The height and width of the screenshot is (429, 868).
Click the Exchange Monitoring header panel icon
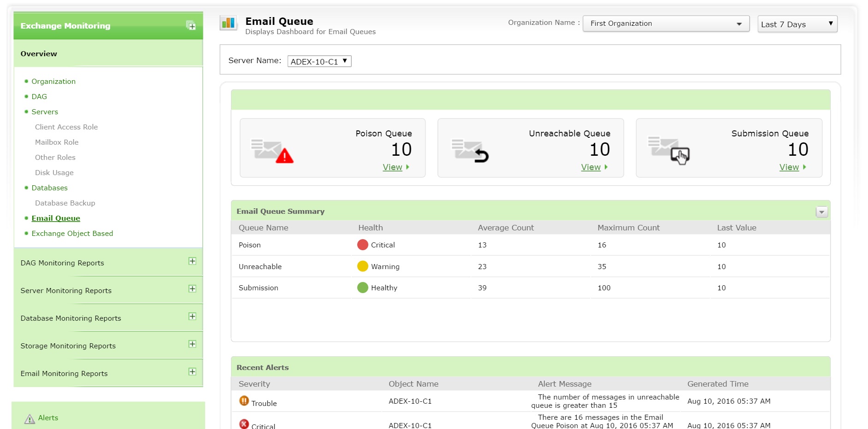[191, 26]
